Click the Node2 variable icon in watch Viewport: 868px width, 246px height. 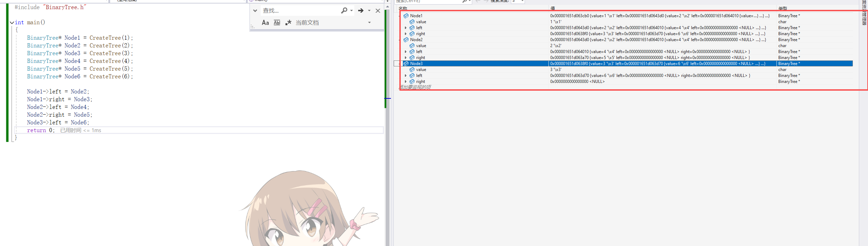(x=406, y=40)
